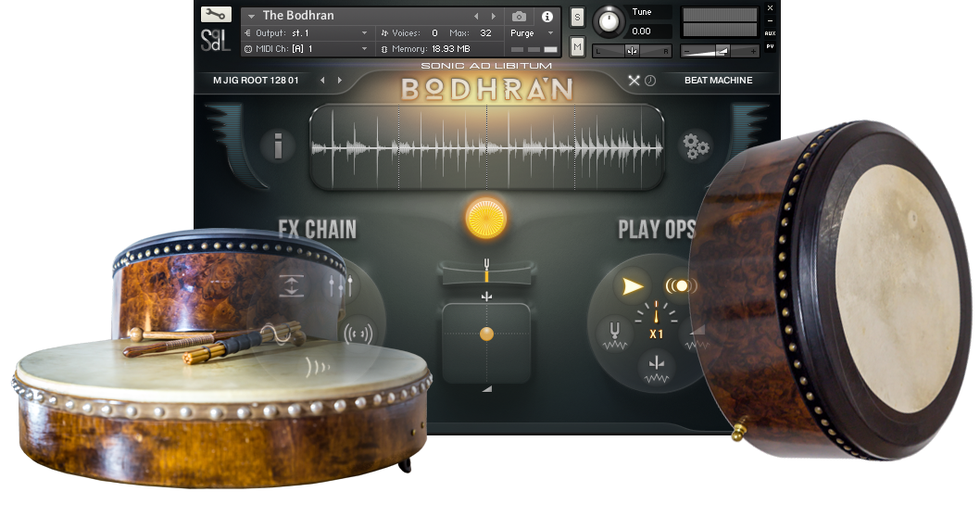Toggle the compressor icon in FX CHAIN
Image resolution: width=980 pixels, height=517 pixels.
tap(291, 285)
